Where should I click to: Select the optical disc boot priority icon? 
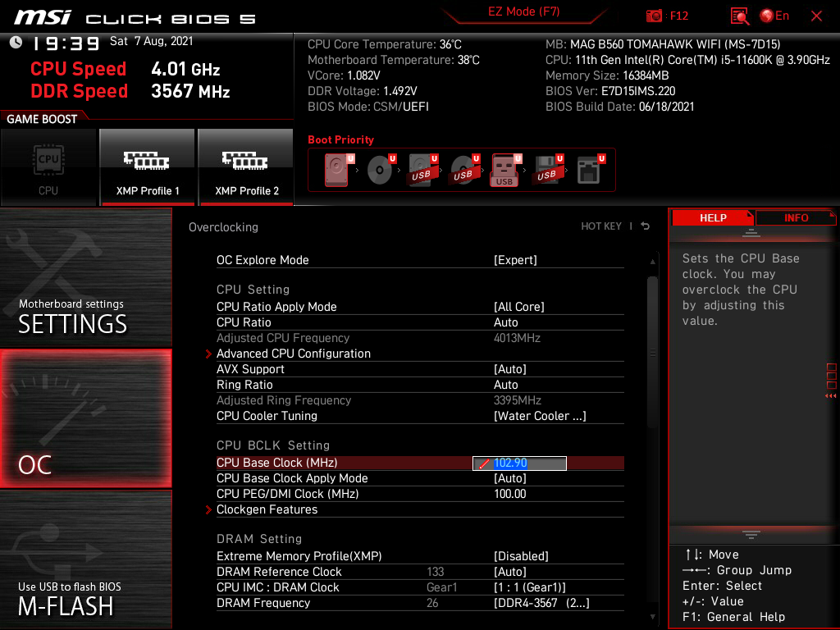point(381,170)
